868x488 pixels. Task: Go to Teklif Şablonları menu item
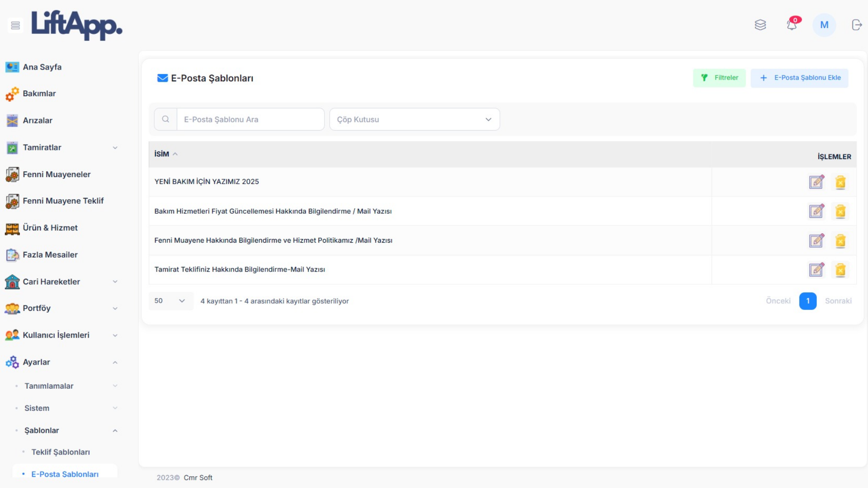(61, 452)
